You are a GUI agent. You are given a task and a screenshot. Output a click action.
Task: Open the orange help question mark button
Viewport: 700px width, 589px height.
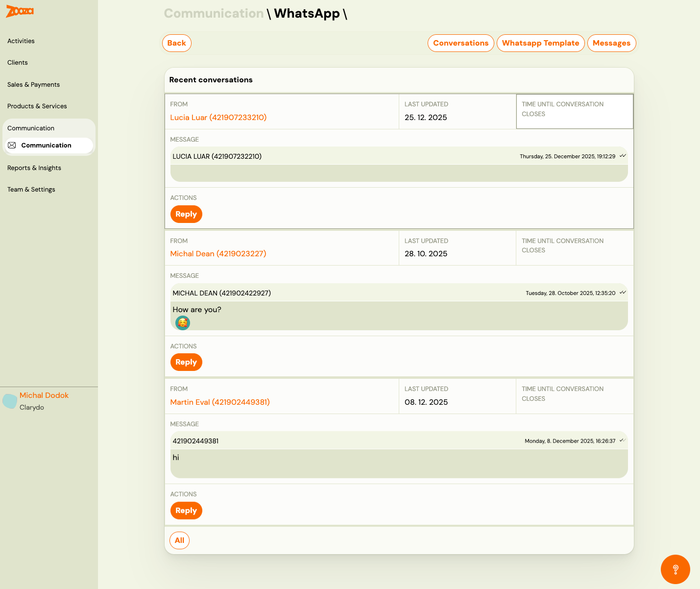(x=675, y=569)
